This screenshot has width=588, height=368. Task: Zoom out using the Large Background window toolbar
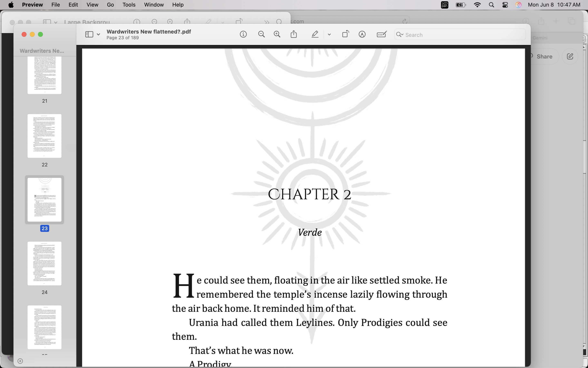pos(154,22)
